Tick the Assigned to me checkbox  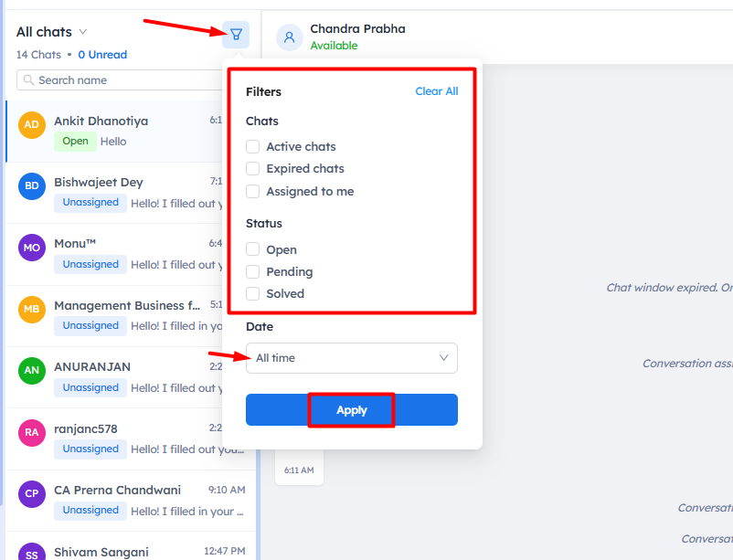[253, 192]
